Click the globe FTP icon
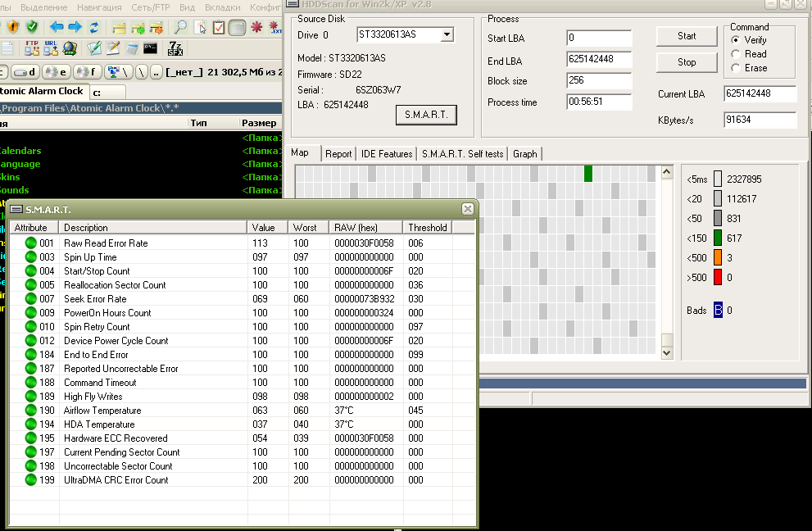812x531 pixels. [x=70, y=48]
